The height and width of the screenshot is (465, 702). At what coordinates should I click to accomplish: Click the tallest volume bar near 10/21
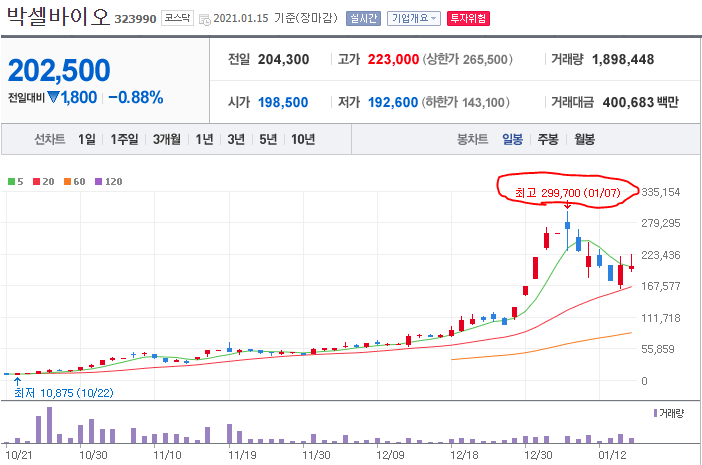49,425
